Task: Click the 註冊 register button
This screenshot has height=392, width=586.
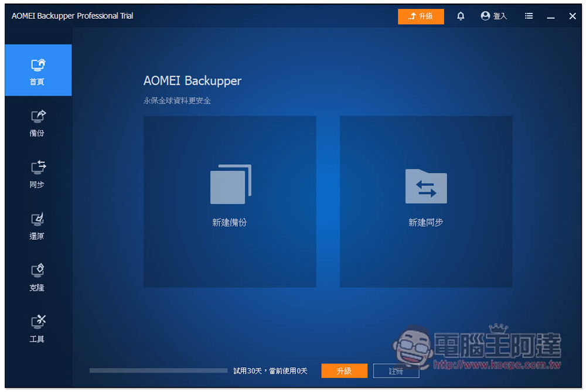Action: (396, 371)
